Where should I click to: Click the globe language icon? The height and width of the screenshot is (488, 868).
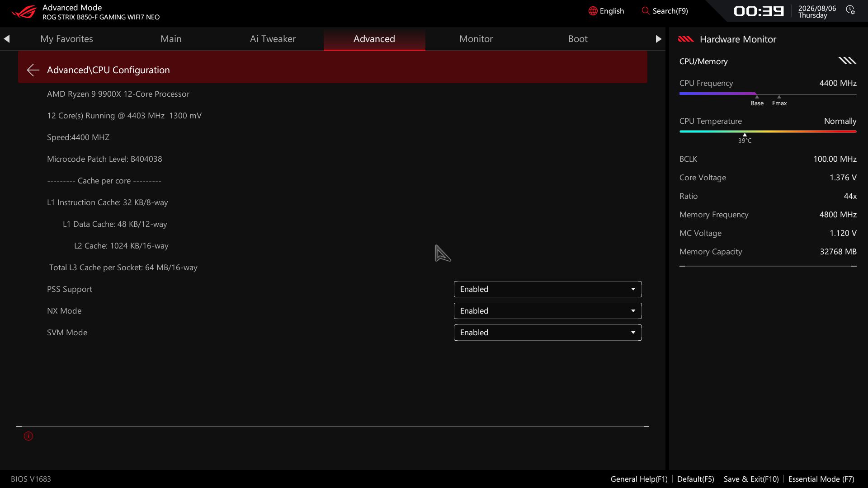593,11
